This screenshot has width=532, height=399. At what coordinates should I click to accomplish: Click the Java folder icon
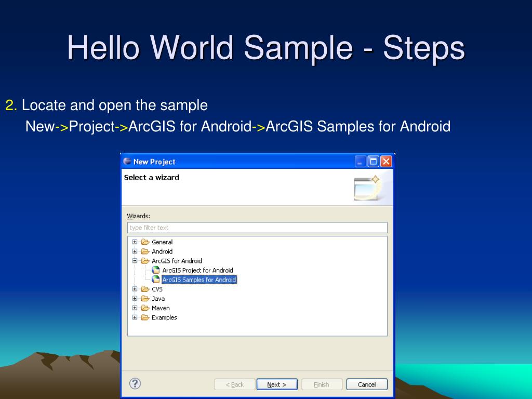pos(145,299)
